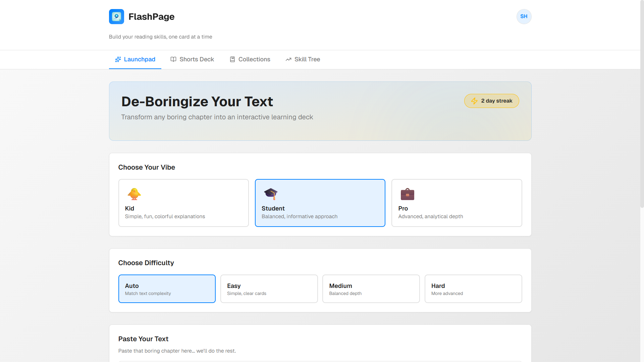Choose Auto match text complexity
Image resolution: width=644 pixels, height=362 pixels.
coord(167,289)
